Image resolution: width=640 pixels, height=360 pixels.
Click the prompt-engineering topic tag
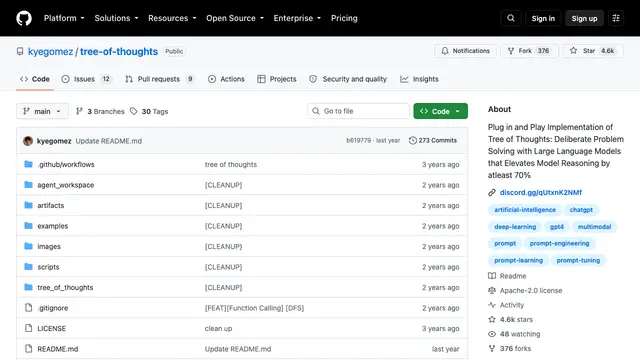coord(559,244)
